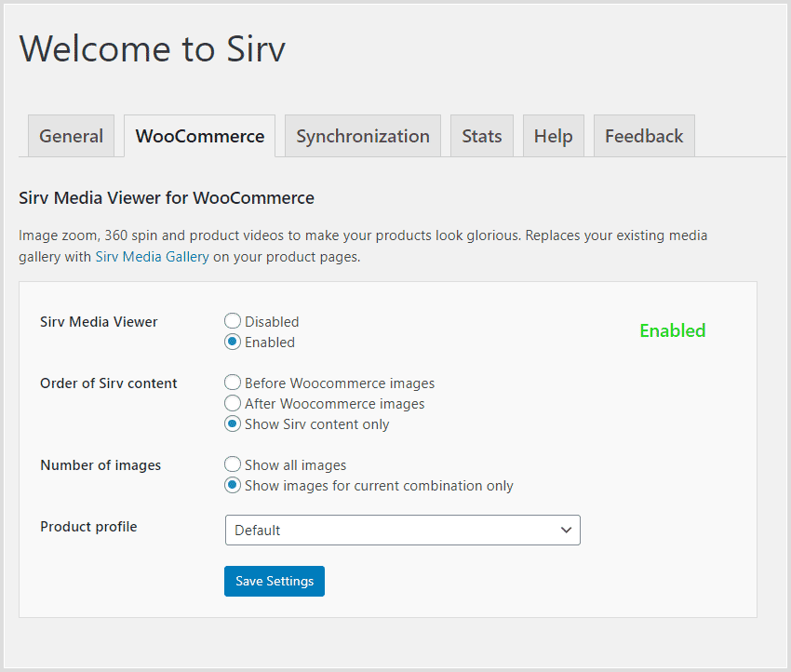Choose Before Woocommerce images option

[x=232, y=383]
